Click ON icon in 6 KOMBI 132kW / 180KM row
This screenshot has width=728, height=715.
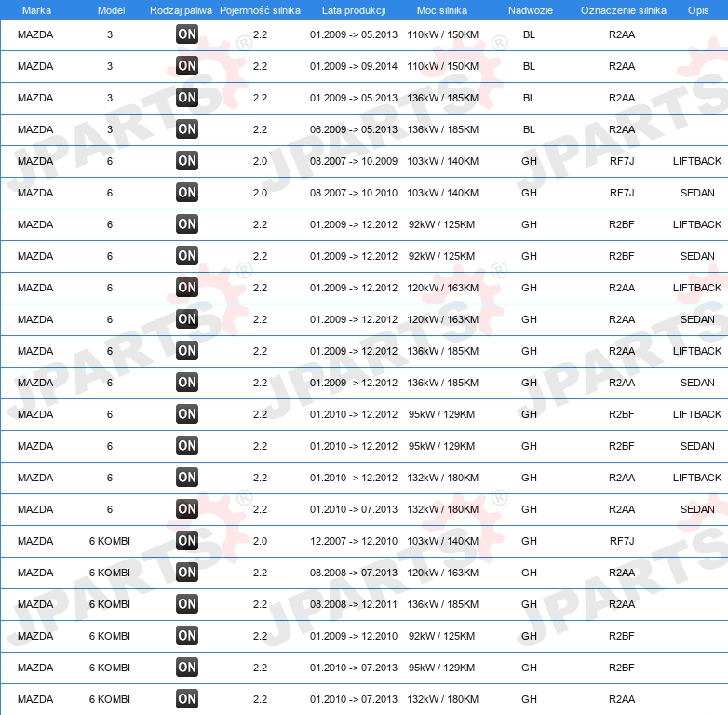(x=187, y=699)
